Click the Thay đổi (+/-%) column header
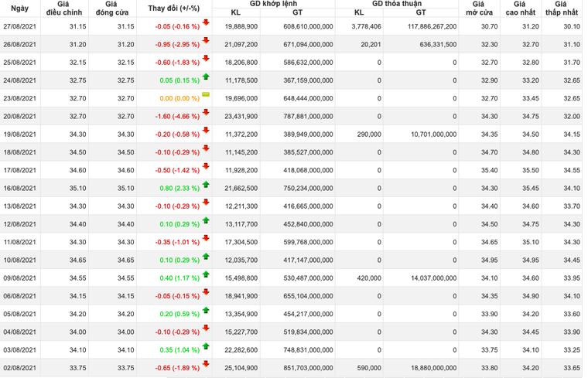The width and height of the screenshot is (588, 378). [173, 9]
